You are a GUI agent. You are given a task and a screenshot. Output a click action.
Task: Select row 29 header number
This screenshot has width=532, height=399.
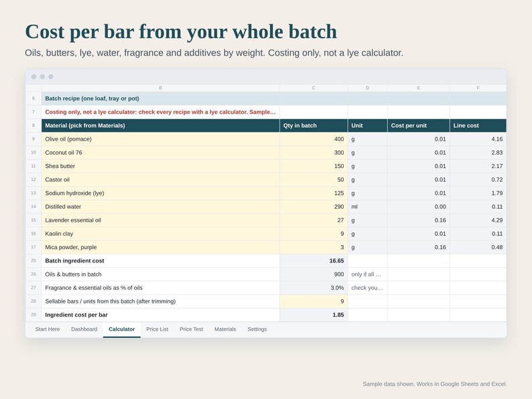[x=34, y=315]
